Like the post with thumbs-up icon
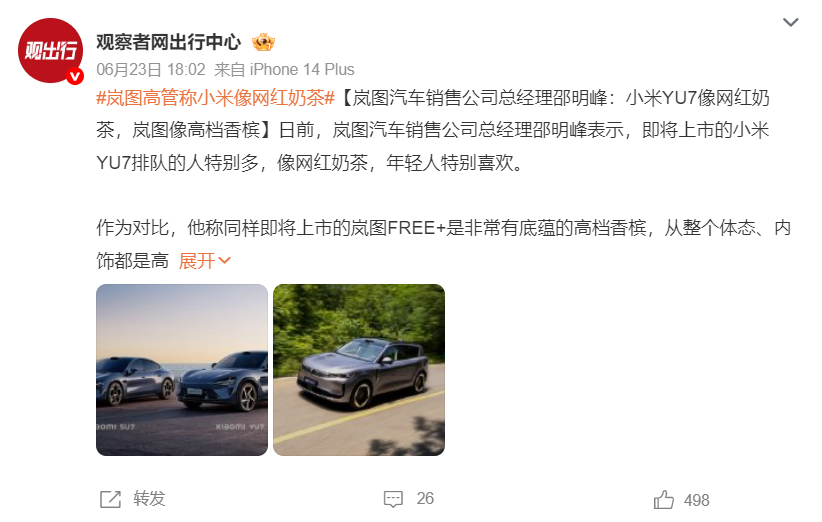The width and height of the screenshot is (822, 522). (664, 499)
